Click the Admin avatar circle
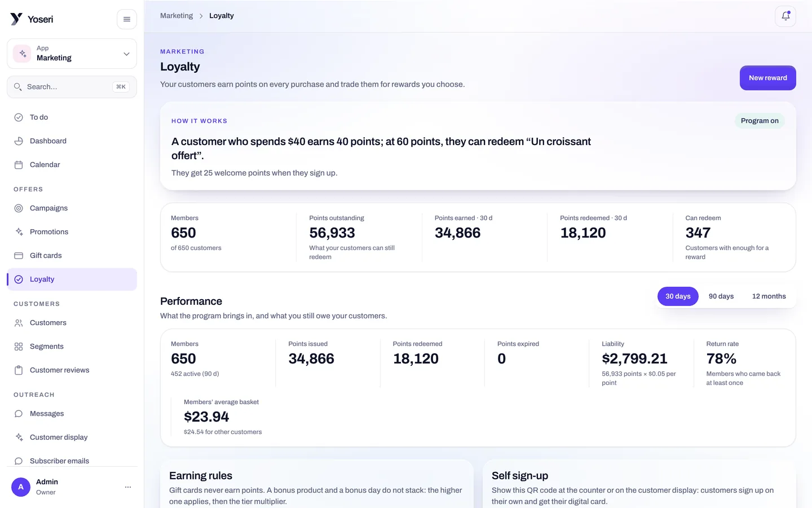The image size is (812, 508). click(21, 487)
